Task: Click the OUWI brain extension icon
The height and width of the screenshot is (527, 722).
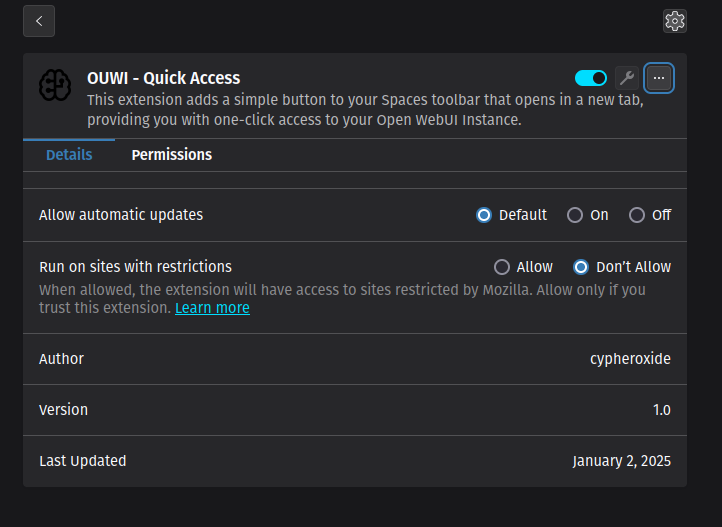Action: pyautogui.click(x=55, y=85)
